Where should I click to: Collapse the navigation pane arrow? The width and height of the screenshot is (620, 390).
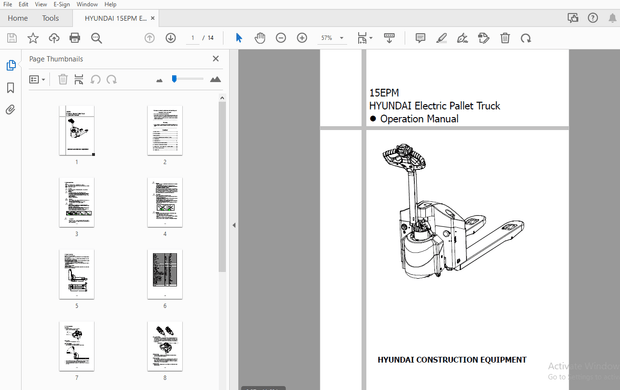click(234, 225)
